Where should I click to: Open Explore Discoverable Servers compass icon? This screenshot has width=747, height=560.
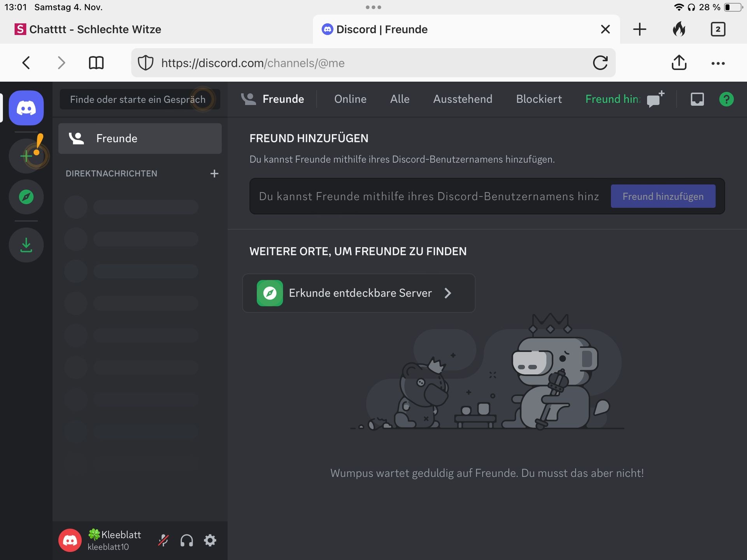coord(26,197)
